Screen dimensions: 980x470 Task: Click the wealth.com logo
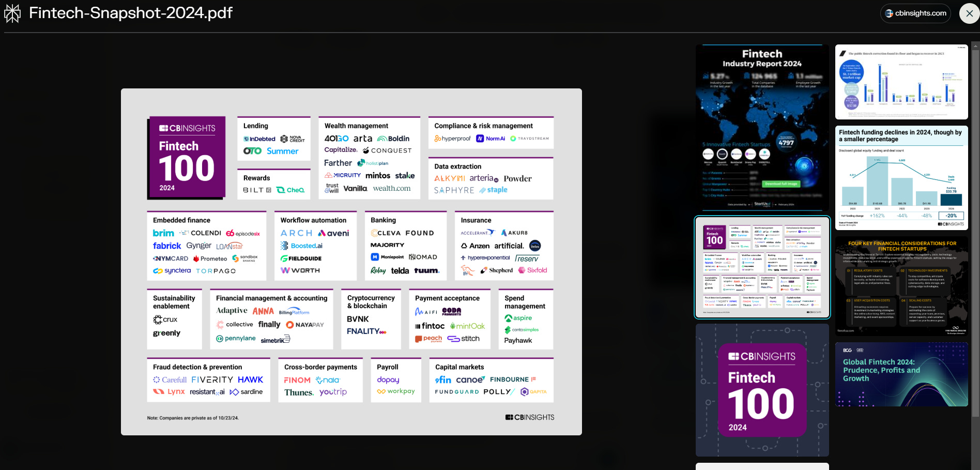tap(392, 189)
